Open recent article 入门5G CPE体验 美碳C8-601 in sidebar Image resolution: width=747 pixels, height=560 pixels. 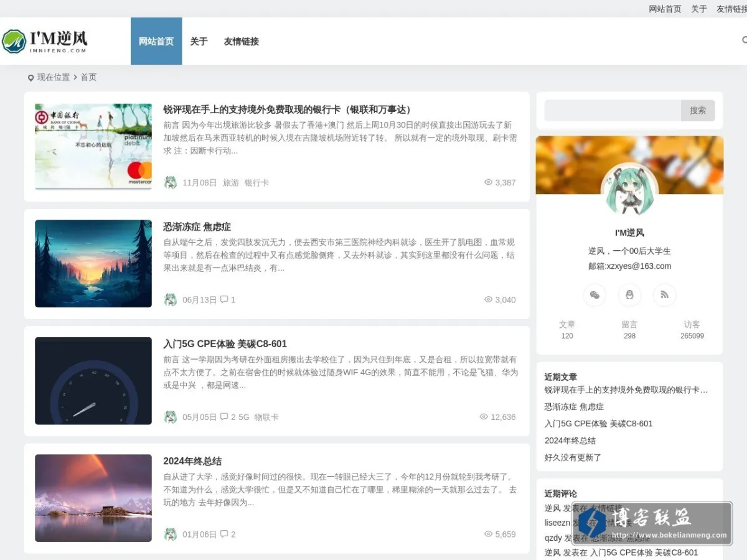point(599,424)
